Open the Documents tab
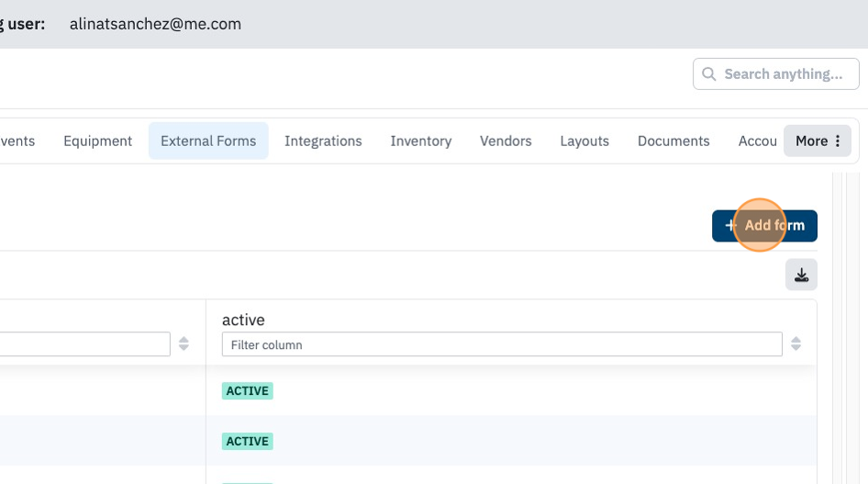The height and width of the screenshot is (484, 868). click(673, 141)
